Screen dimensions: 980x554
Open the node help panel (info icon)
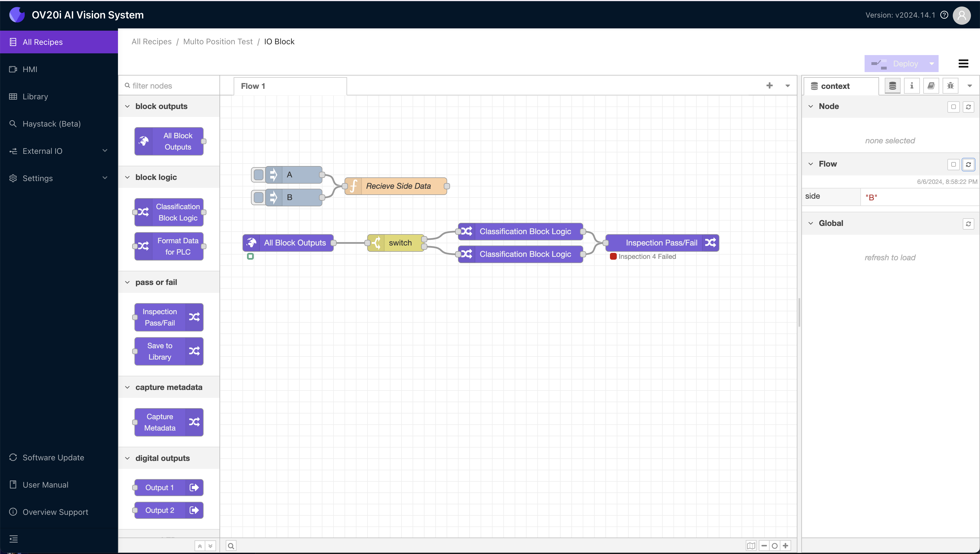(912, 86)
